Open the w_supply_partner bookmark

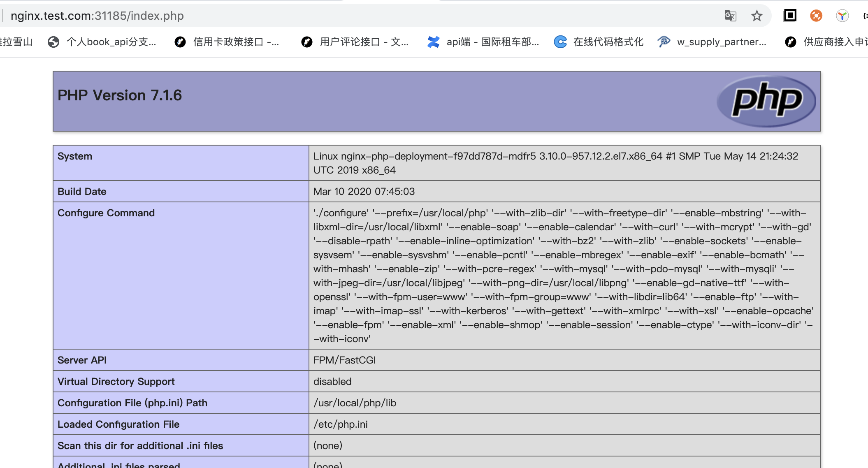(x=721, y=42)
